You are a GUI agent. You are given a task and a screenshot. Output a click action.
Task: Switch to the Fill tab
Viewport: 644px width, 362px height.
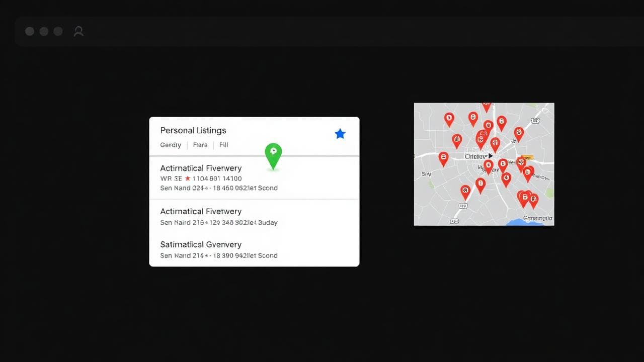tap(223, 145)
